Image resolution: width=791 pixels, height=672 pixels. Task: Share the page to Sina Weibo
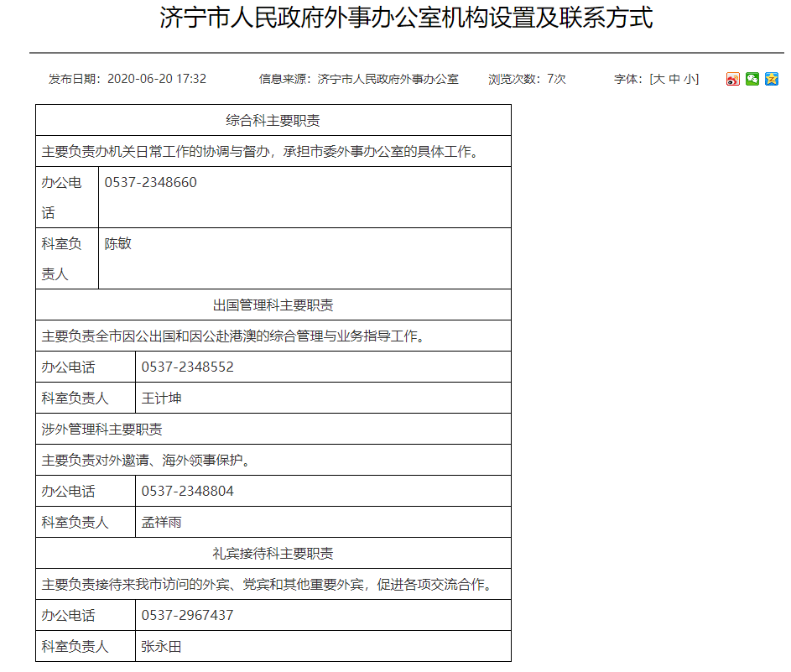coord(733,79)
